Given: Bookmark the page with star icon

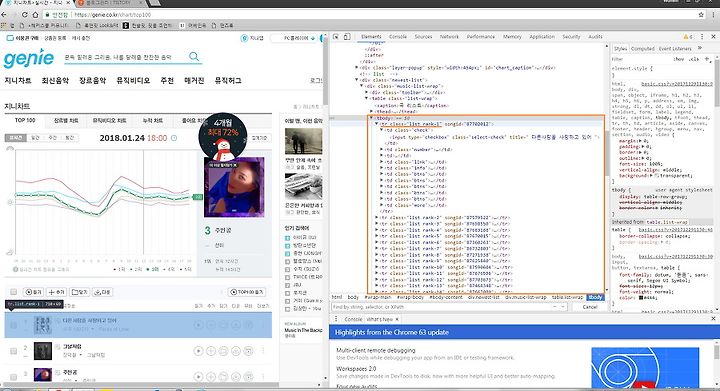Looking at the screenshot, I should click(701, 15).
